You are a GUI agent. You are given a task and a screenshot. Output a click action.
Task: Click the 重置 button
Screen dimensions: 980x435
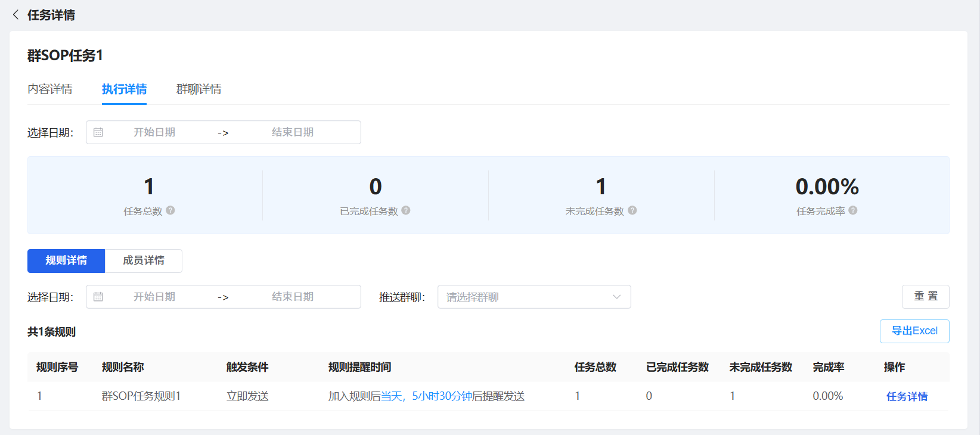(x=926, y=297)
